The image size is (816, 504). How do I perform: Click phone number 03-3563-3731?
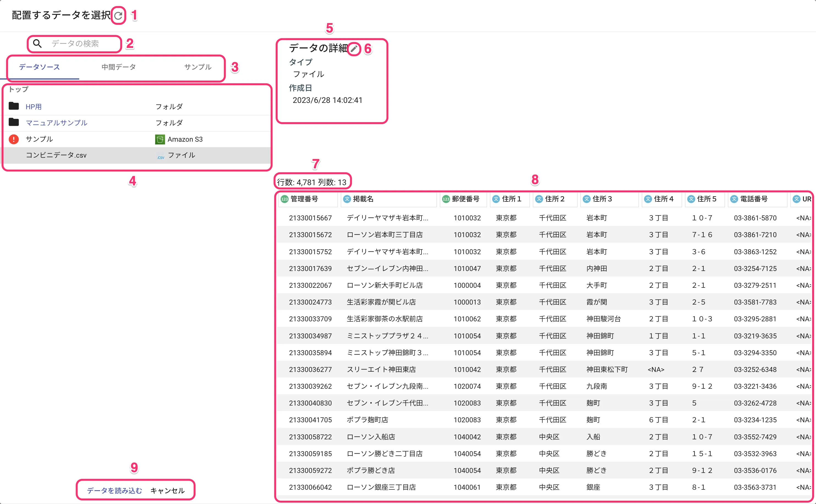(x=755, y=487)
